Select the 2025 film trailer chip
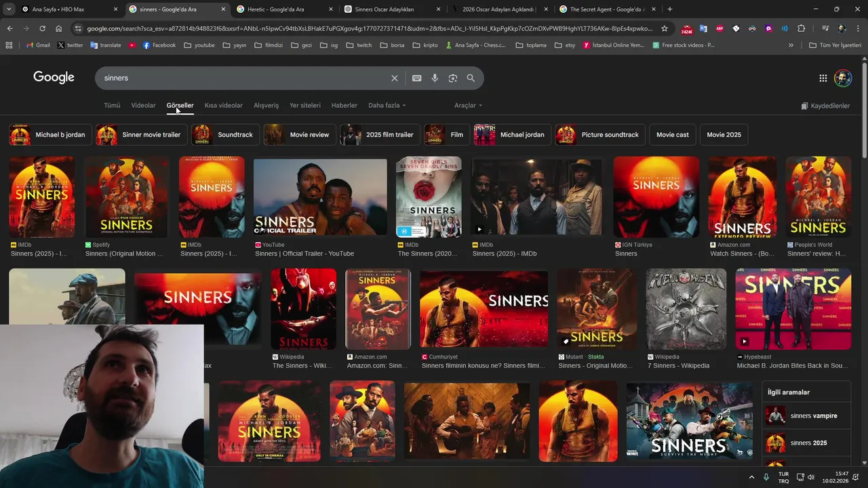Image resolution: width=868 pixels, height=488 pixels. click(x=379, y=135)
